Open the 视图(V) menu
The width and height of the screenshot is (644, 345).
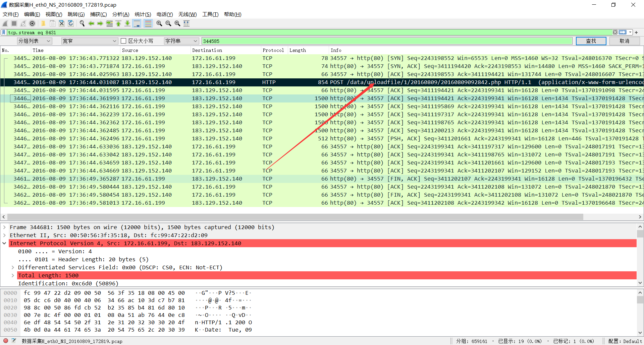click(x=54, y=14)
